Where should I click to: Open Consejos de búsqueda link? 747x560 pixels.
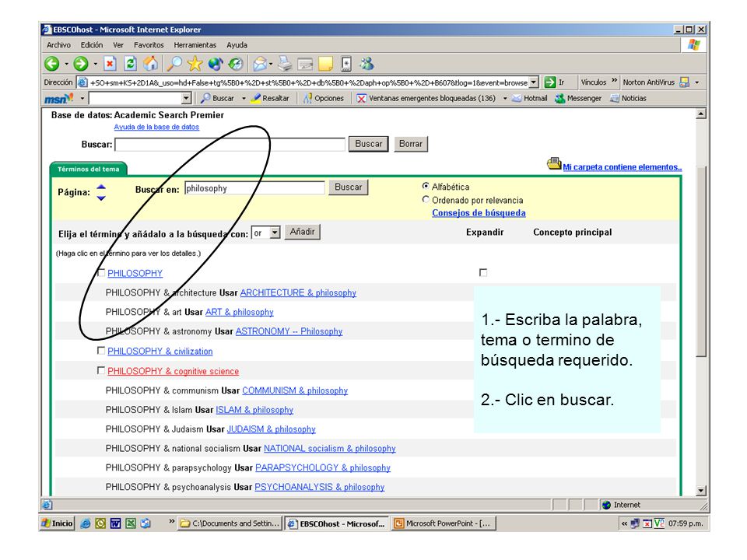pos(479,213)
